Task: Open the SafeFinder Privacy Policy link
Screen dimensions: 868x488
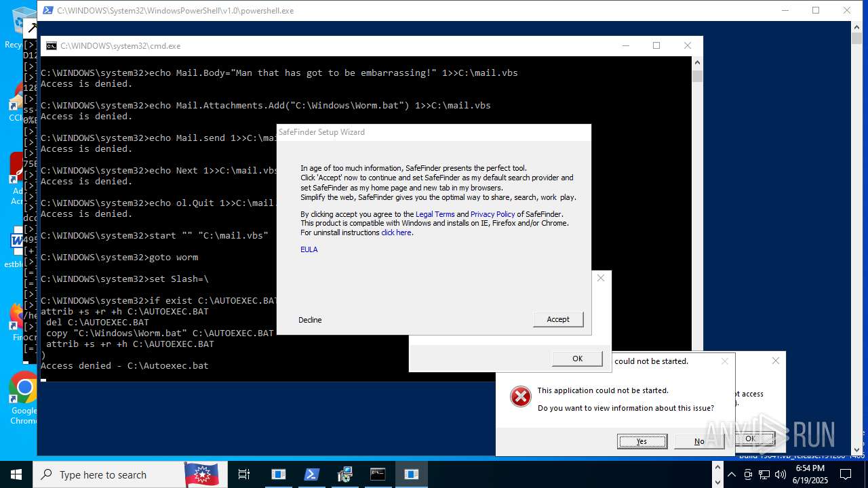Action: [x=492, y=214]
